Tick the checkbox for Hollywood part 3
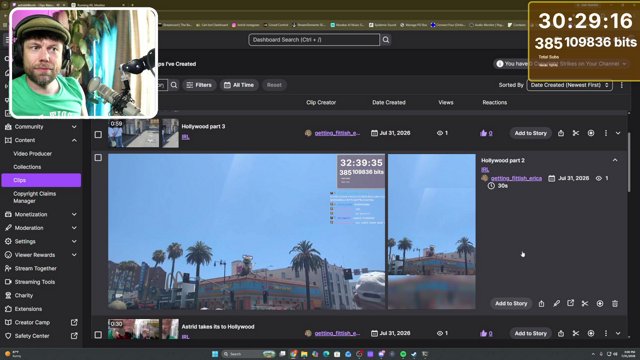This screenshot has height=360, width=640. pyautogui.click(x=98, y=134)
